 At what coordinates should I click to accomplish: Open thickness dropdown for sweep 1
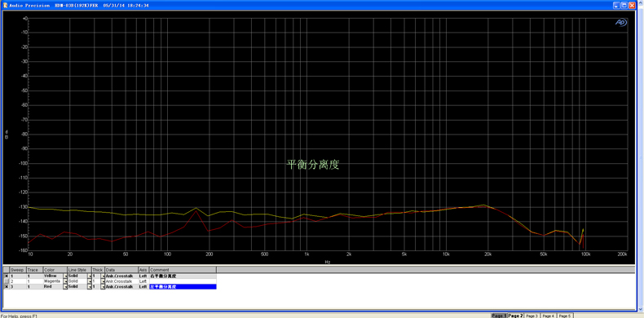103,276
